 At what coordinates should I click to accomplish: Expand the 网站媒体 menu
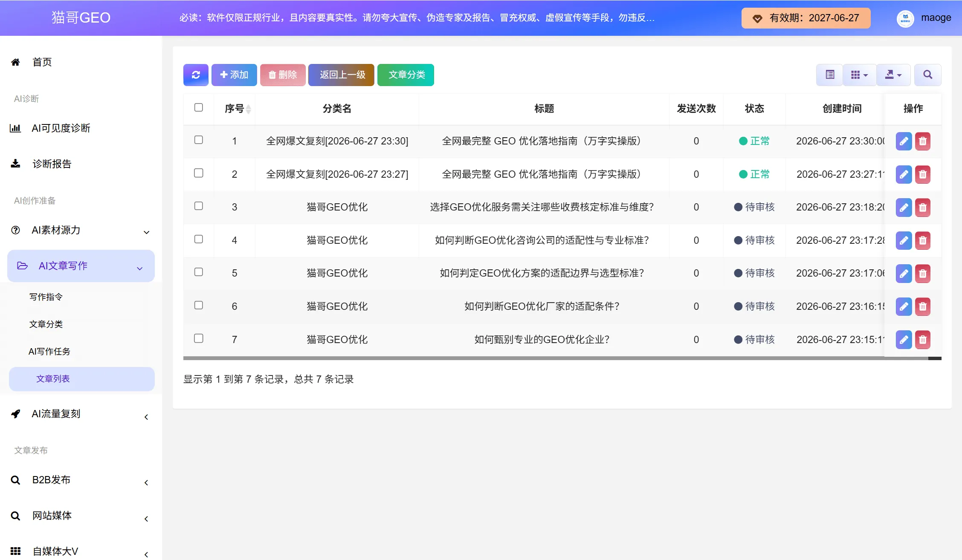[x=81, y=516]
